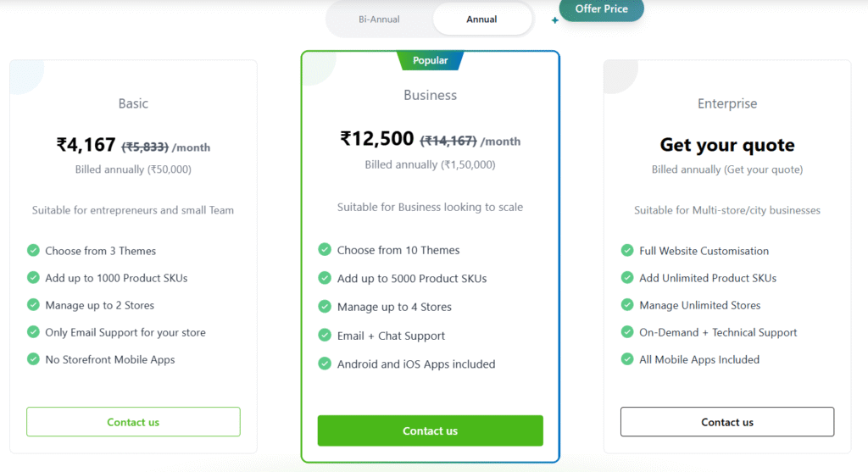This screenshot has height=472, width=868.
Task: Click the ₹4,167 Basic price
Action: 86,146
